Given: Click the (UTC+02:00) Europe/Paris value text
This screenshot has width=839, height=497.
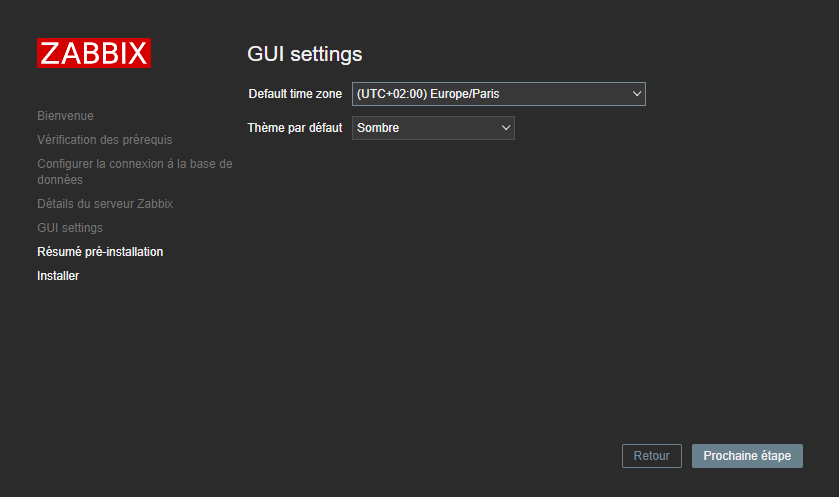Looking at the screenshot, I should [x=428, y=94].
